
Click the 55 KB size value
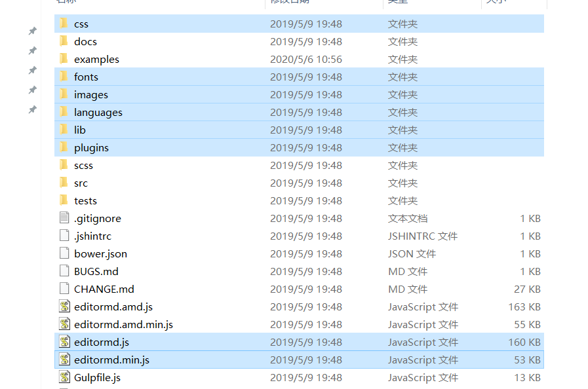pos(527,325)
